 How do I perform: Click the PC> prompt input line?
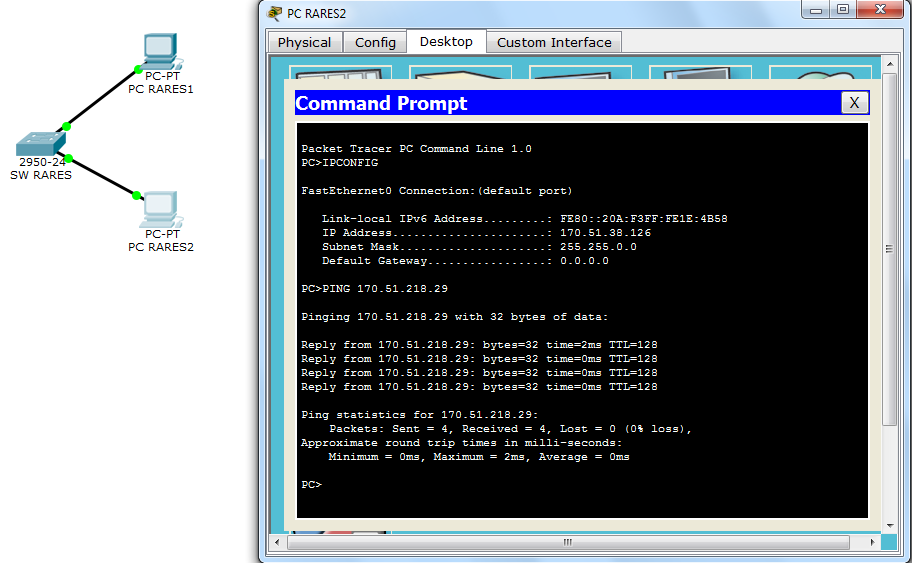[312, 484]
